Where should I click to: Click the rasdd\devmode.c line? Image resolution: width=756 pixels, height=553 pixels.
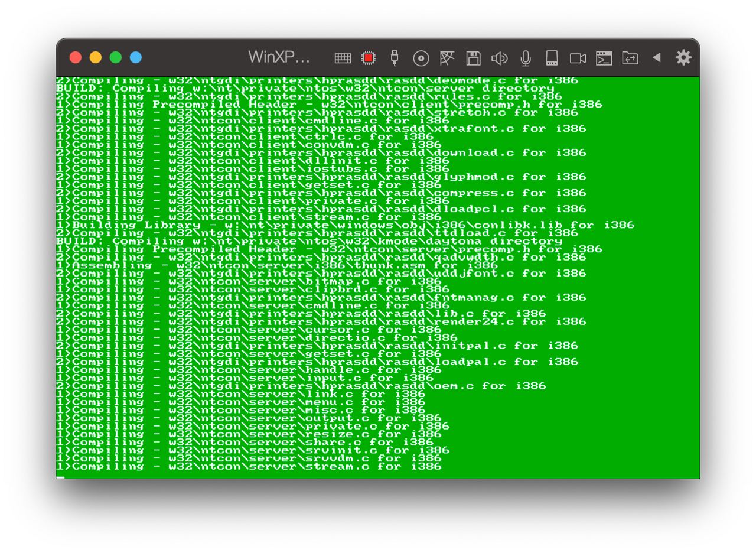tap(317, 80)
